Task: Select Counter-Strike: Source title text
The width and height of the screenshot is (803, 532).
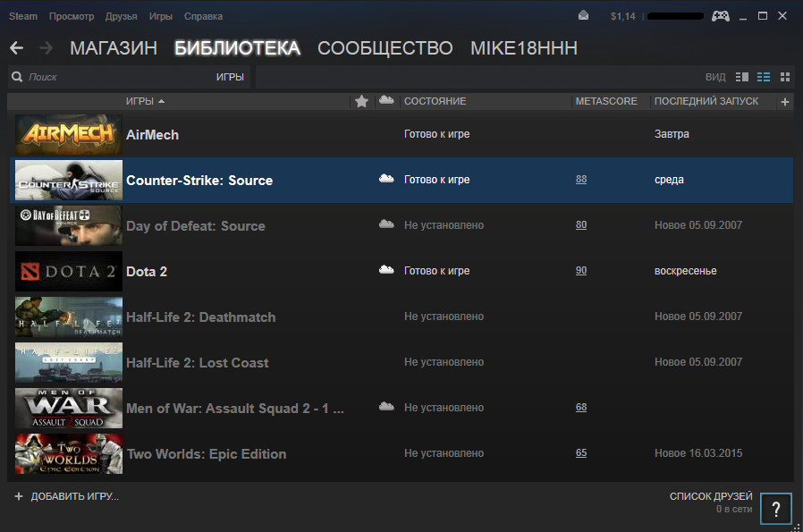Action: 199,181
